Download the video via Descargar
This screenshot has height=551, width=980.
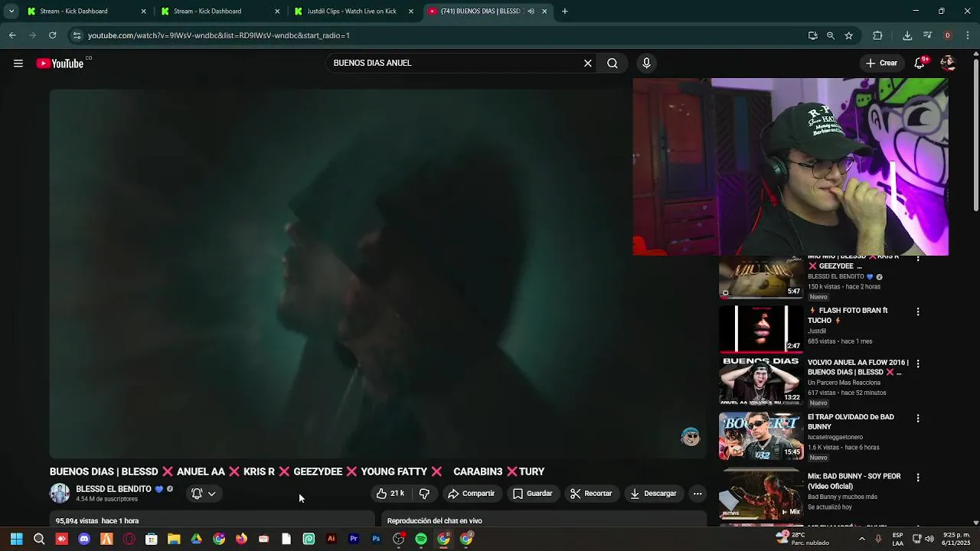click(653, 494)
